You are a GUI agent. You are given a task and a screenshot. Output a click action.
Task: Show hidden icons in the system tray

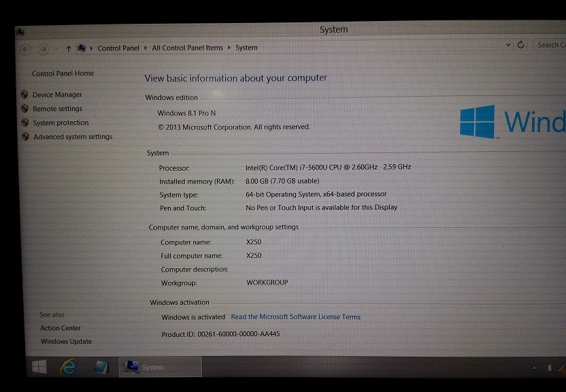click(x=534, y=367)
